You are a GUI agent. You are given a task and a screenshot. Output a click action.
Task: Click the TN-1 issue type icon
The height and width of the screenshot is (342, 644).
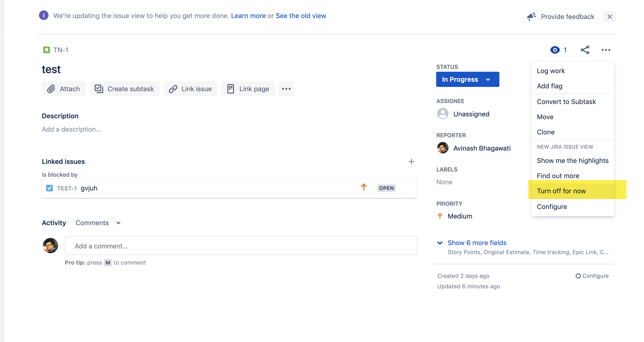click(x=47, y=49)
